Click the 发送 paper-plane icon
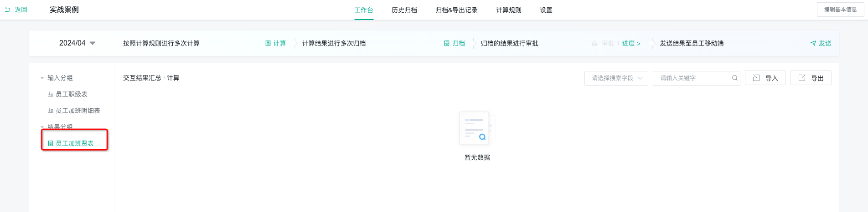The width and height of the screenshot is (868, 212). (813, 43)
